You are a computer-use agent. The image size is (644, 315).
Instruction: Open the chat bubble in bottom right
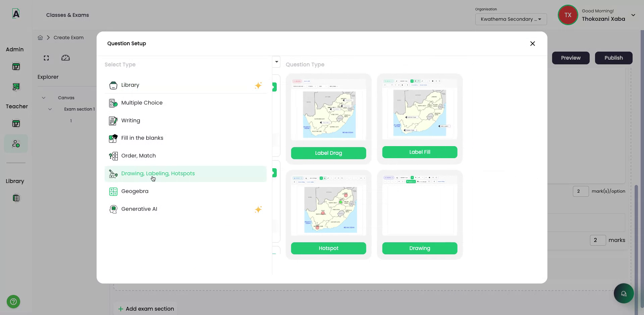(623, 293)
